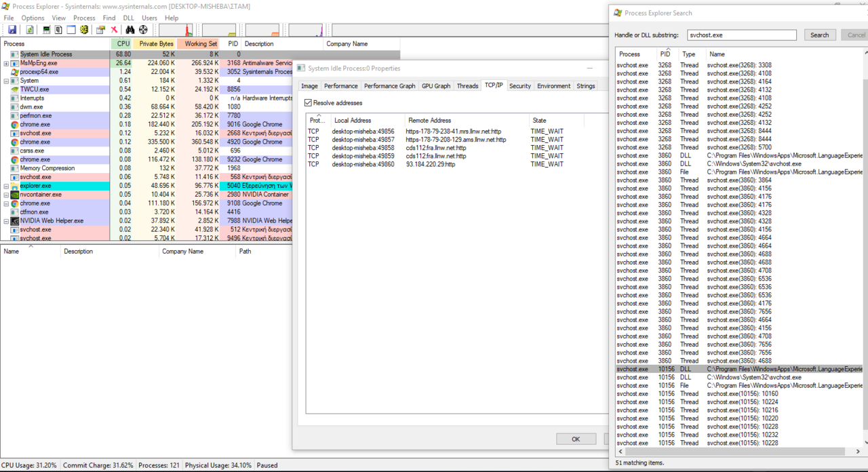Collapse the System process tree node

pyautogui.click(x=6, y=81)
